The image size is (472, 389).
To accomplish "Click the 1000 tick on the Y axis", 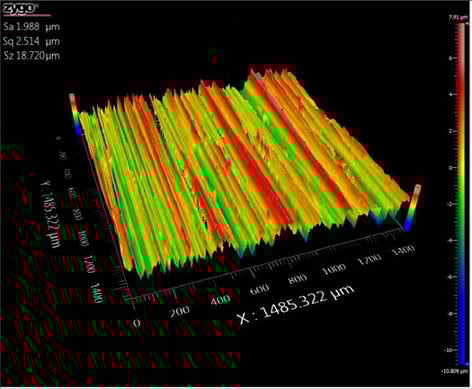I will pyautogui.click(x=84, y=238).
